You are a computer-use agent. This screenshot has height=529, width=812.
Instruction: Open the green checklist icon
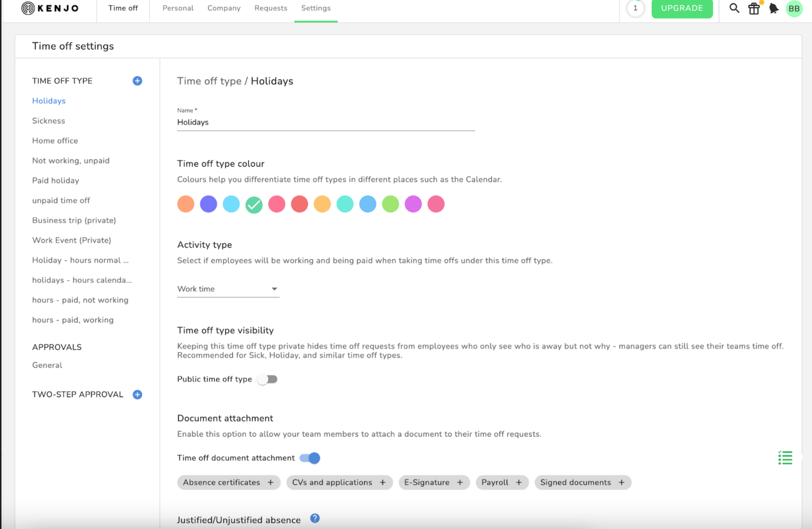(x=785, y=458)
